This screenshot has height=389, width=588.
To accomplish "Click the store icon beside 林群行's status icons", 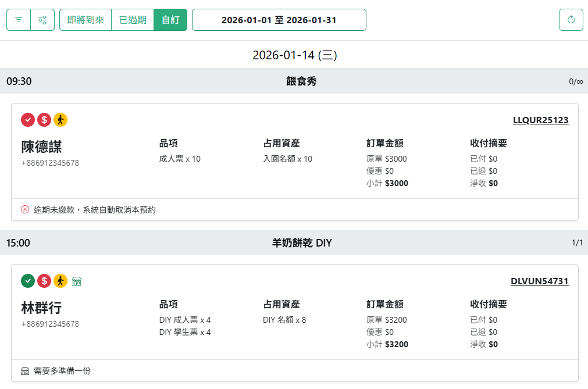I will tap(77, 281).
